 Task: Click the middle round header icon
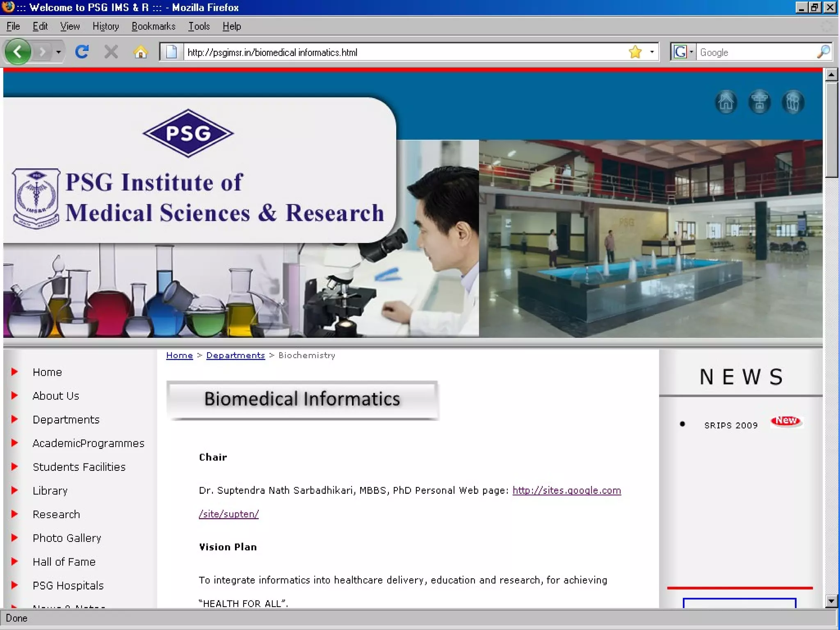tap(759, 102)
